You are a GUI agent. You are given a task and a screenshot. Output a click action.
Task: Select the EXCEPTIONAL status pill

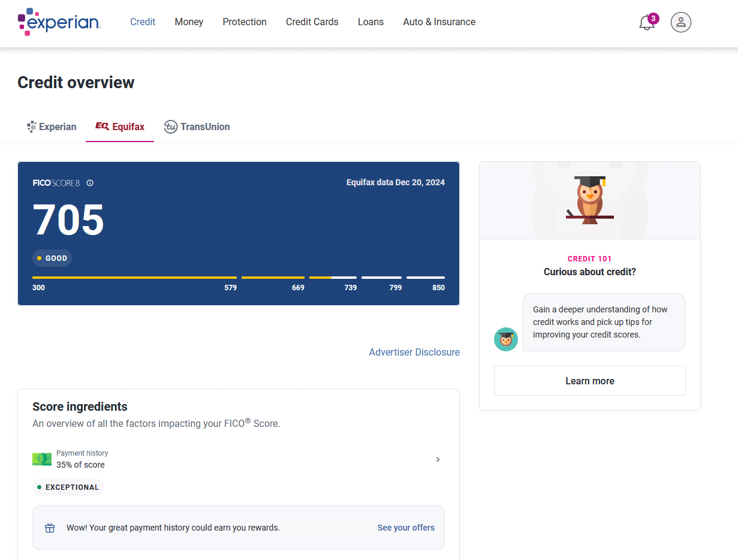click(68, 487)
